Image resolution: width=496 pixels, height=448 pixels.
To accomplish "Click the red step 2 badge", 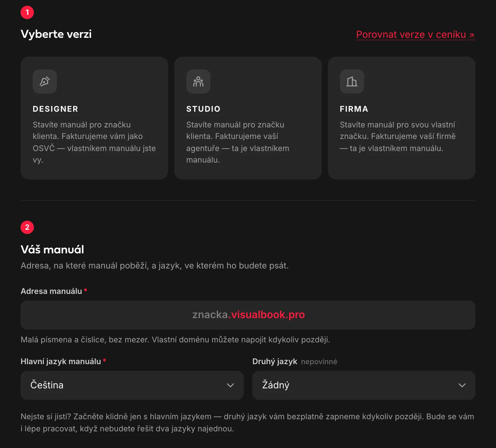I will (27, 227).
